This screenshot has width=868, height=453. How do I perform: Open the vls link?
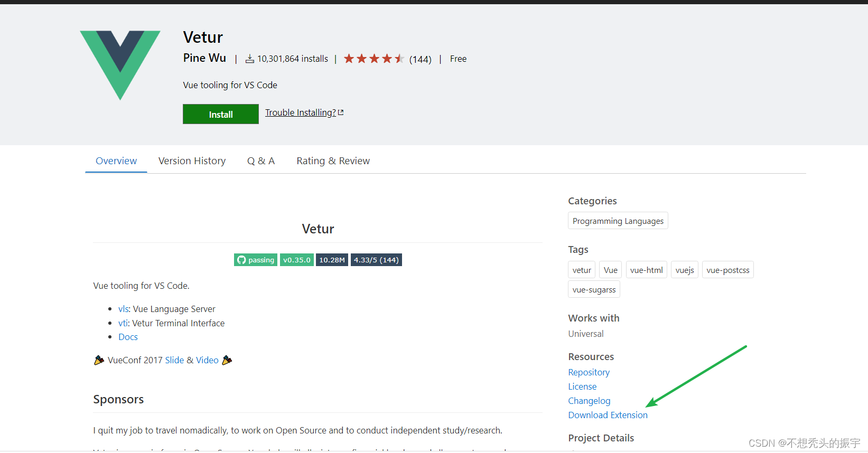point(123,309)
